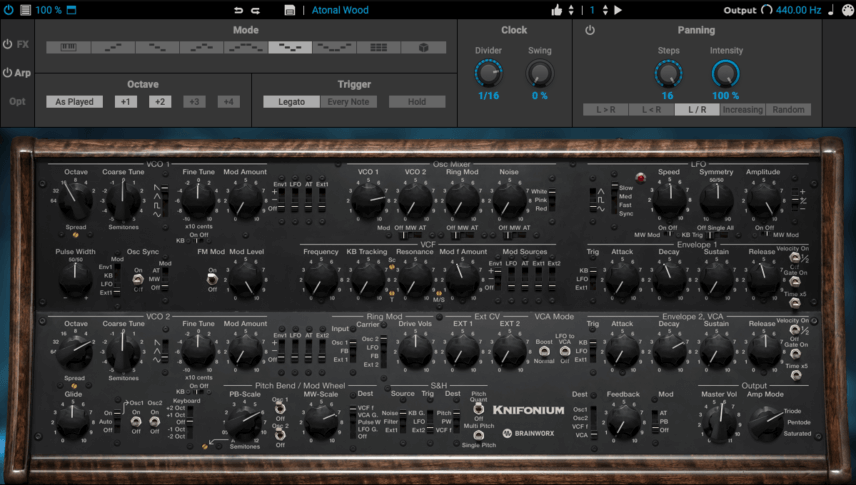Select the keyboard Mode icon
The image size is (856, 485).
point(68,48)
